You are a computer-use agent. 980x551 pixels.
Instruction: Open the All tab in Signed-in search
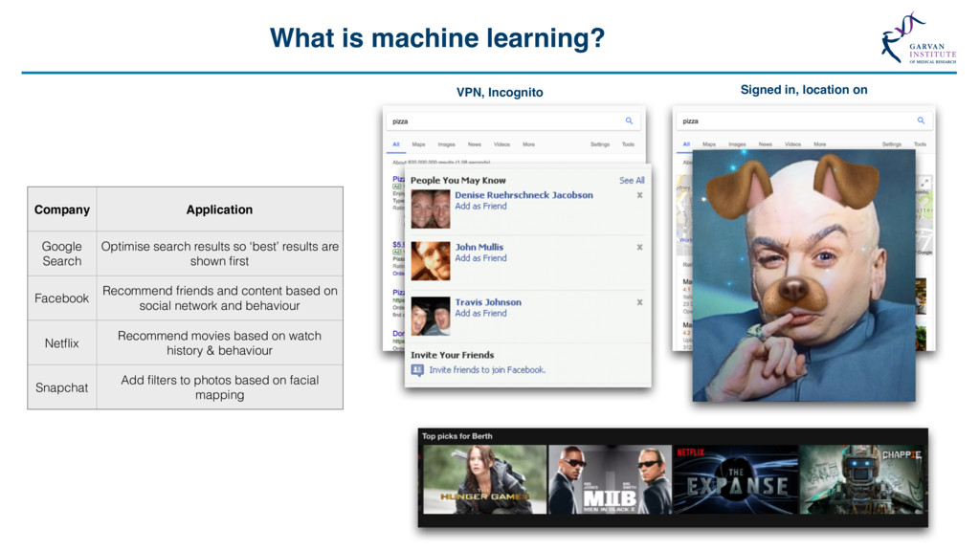point(686,144)
